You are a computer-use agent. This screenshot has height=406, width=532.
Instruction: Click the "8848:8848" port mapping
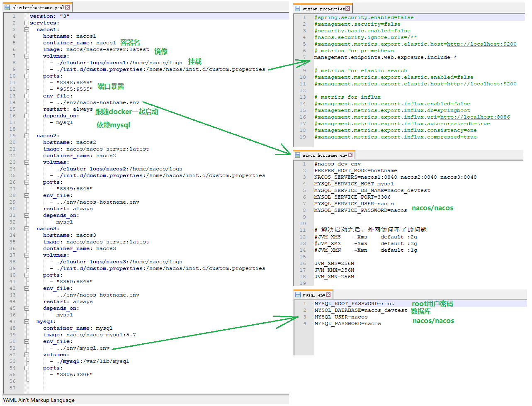point(75,83)
